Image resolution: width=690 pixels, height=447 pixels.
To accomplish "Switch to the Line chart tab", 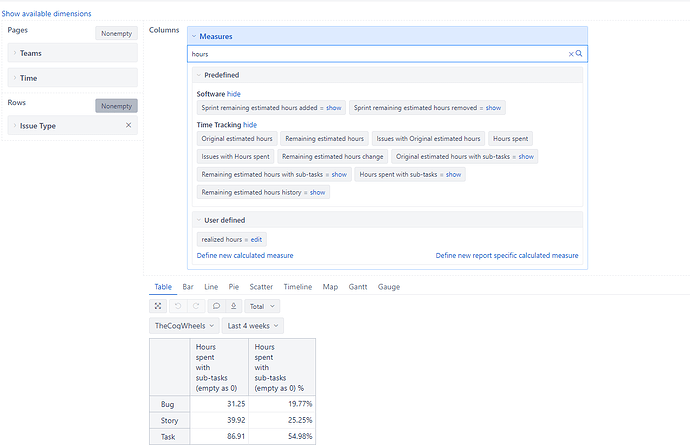I will (211, 287).
